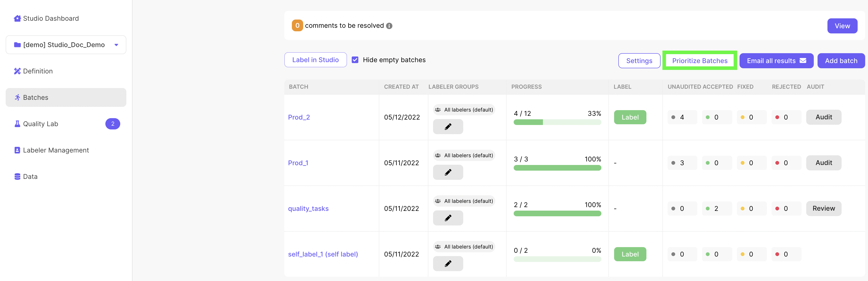Screen dimensions: 868x281
Task: Edit labeler groups for Prod_2 via pencil icon
Action: click(448, 127)
